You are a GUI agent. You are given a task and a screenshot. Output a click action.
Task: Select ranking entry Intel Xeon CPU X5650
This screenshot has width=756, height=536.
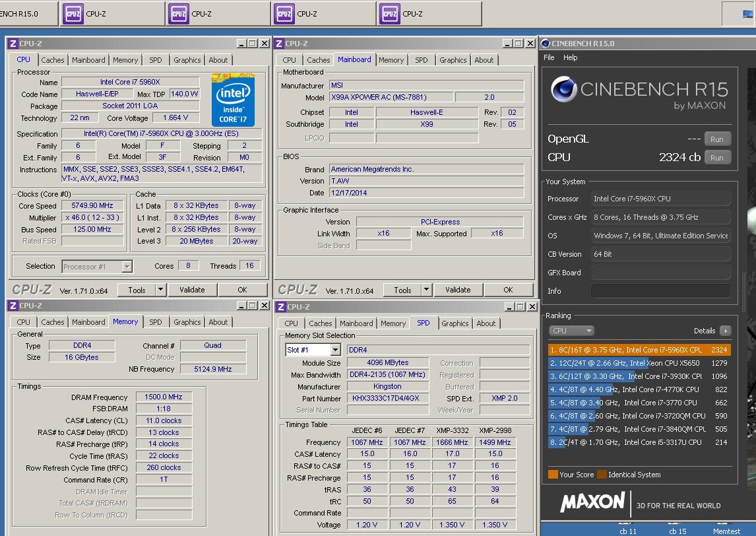[x=639, y=363]
